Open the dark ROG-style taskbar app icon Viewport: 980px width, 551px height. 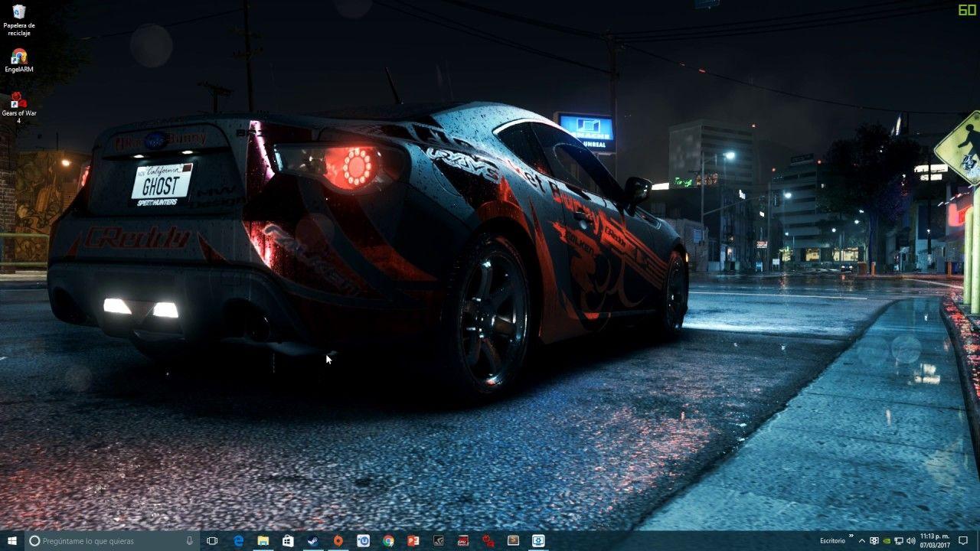pos(438,541)
